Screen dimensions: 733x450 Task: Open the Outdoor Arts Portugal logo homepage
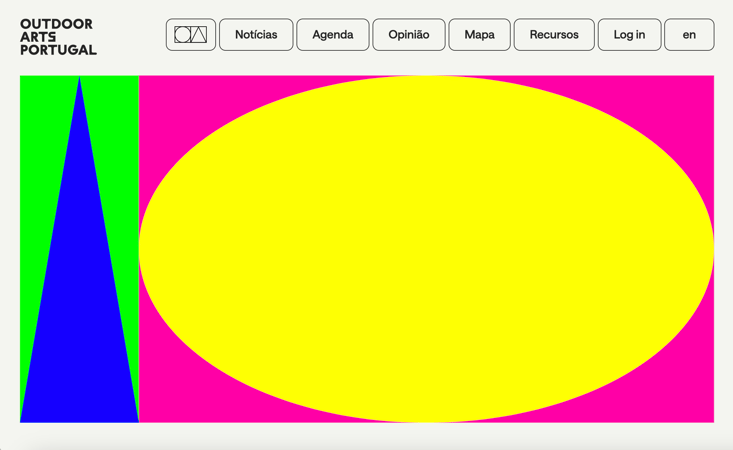pos(58,37)
